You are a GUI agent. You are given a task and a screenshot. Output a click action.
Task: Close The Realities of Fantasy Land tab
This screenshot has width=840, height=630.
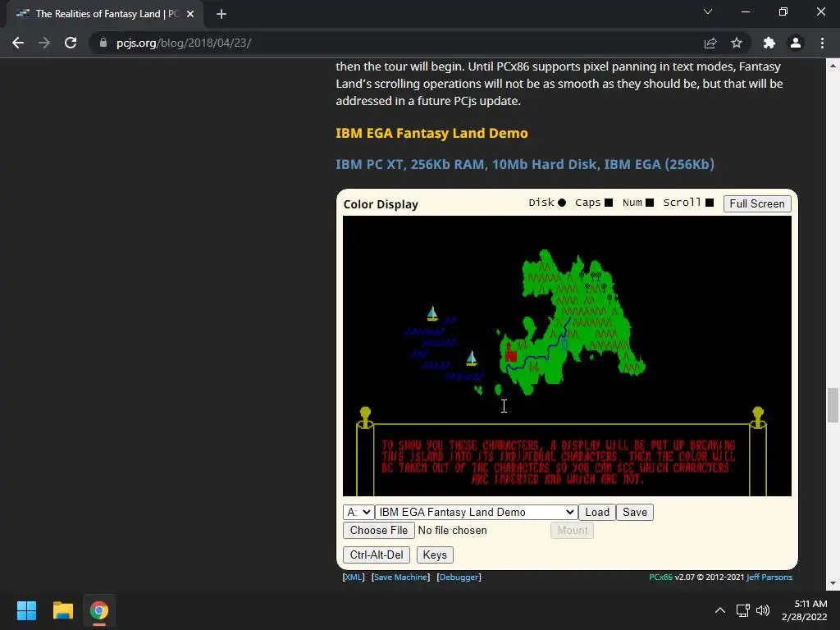(x=190, y=14)
